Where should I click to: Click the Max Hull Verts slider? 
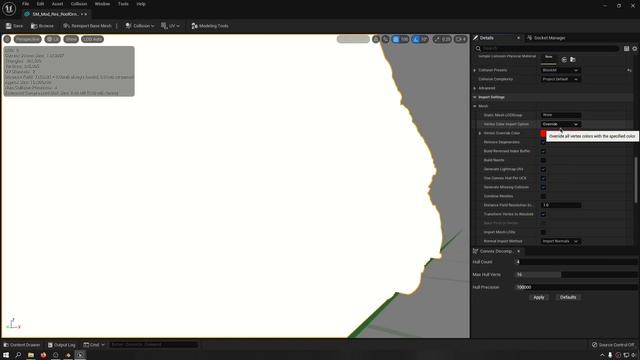(576, 275)
